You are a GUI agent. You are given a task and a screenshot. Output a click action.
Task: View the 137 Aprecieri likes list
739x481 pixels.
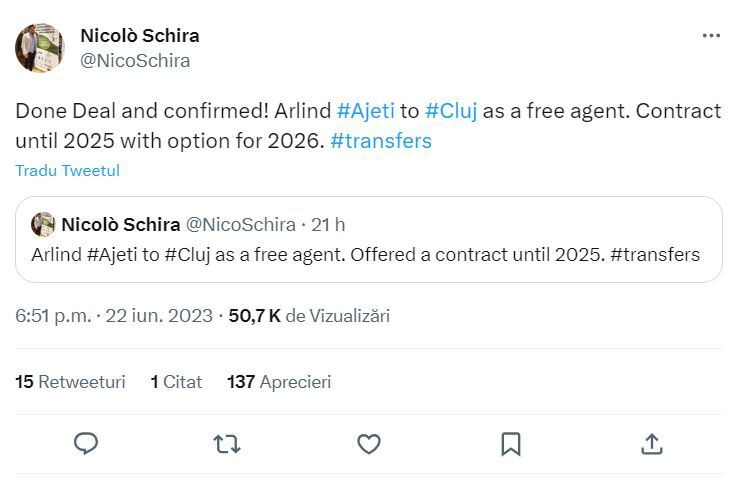(x=279, y=382)
